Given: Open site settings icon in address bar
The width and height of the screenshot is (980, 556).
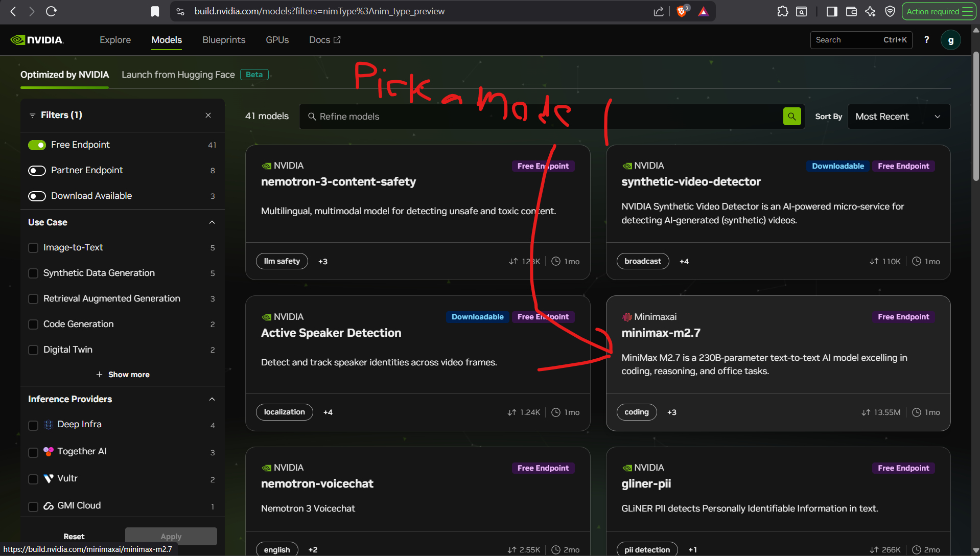Looking at the screenshot, I should pos(180,11).
